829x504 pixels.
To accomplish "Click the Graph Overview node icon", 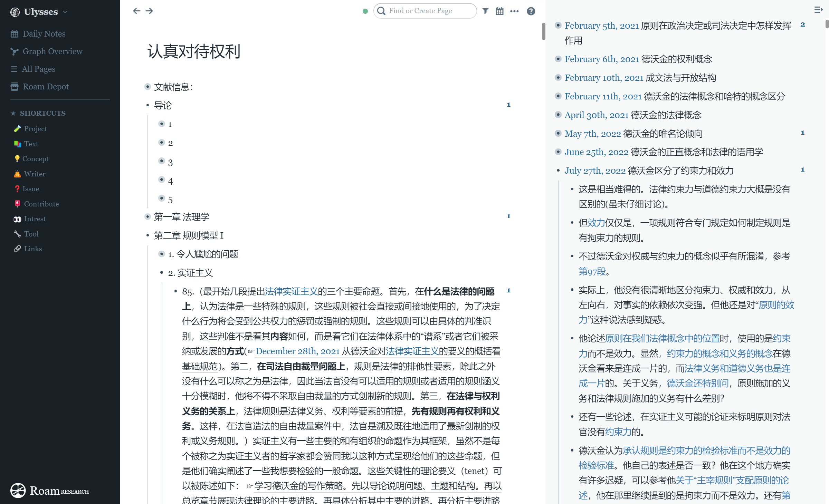I will tap(14, 51).
